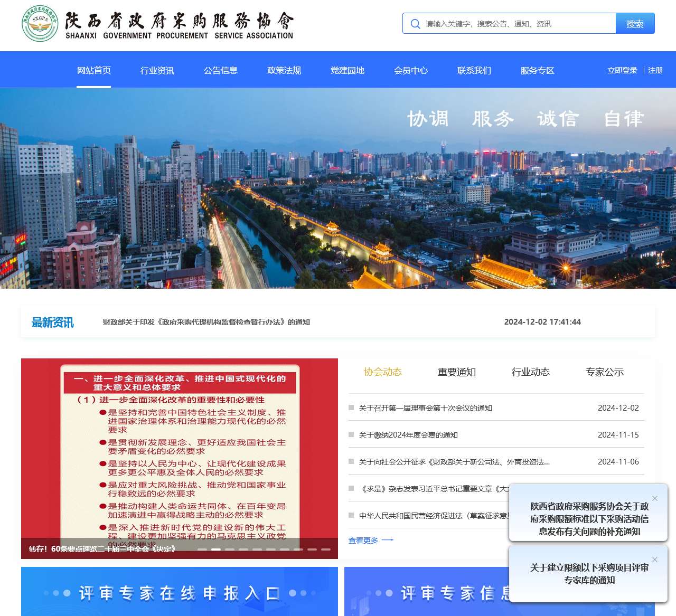Open the 党建园地 navigation item
The image size is (676, 616).
tap(348, 70)
